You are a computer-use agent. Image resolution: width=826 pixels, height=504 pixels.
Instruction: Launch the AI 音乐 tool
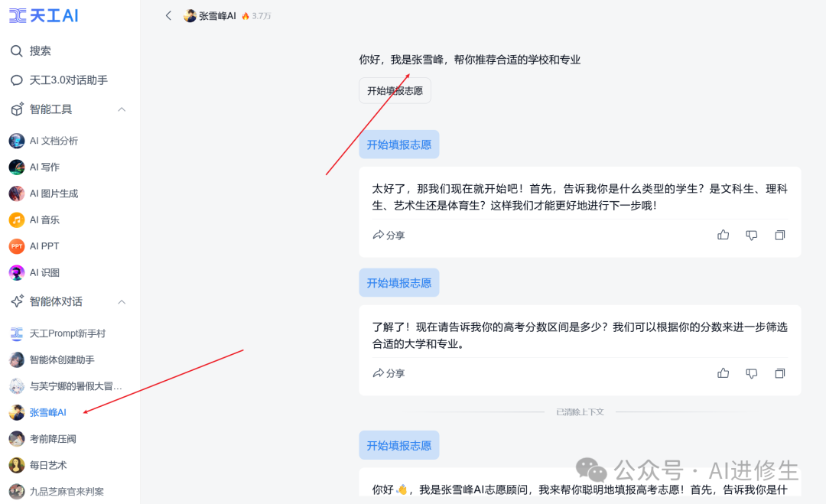44,219
